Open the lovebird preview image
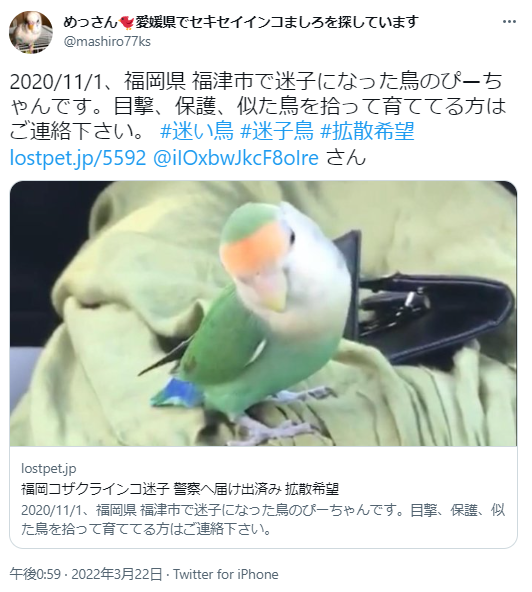This screenshot has height=592, width=532. point(263,313)
